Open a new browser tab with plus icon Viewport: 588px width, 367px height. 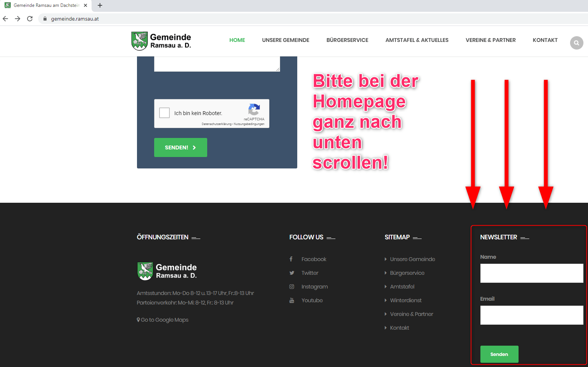click(100, 5)
